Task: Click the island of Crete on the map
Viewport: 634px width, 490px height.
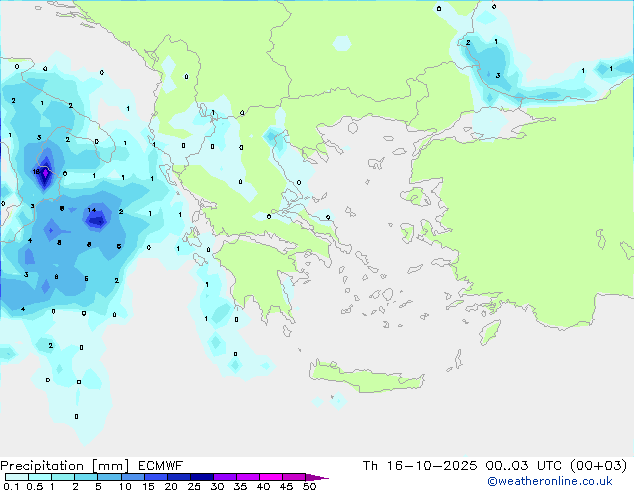Action: (366, 378)
